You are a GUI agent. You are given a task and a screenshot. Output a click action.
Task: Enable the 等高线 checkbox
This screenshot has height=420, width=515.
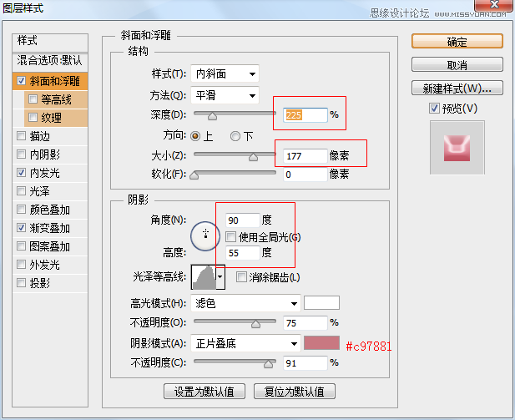tap(33, 99)
